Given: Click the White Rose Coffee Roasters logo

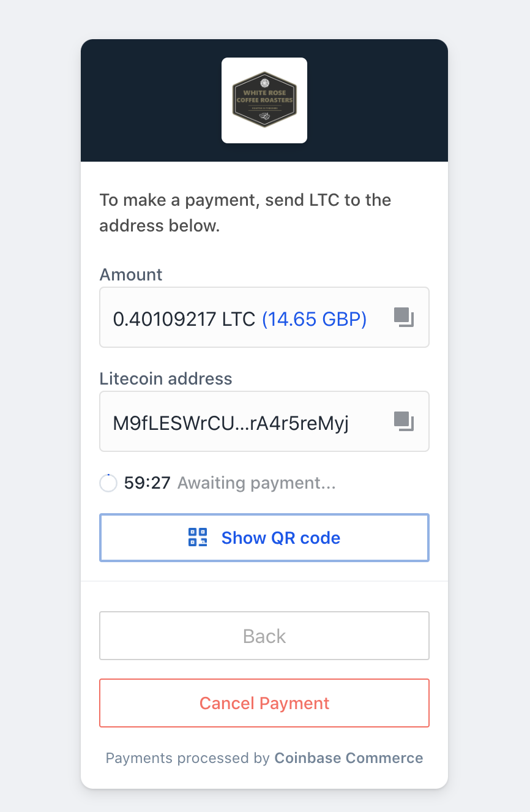Looking at the screenshot, I should click(264, 100).
